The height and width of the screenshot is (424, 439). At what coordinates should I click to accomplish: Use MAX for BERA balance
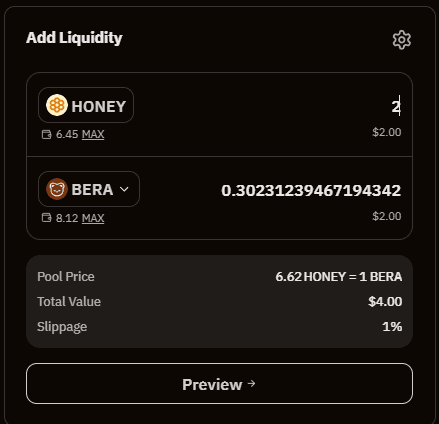point(93,218)
